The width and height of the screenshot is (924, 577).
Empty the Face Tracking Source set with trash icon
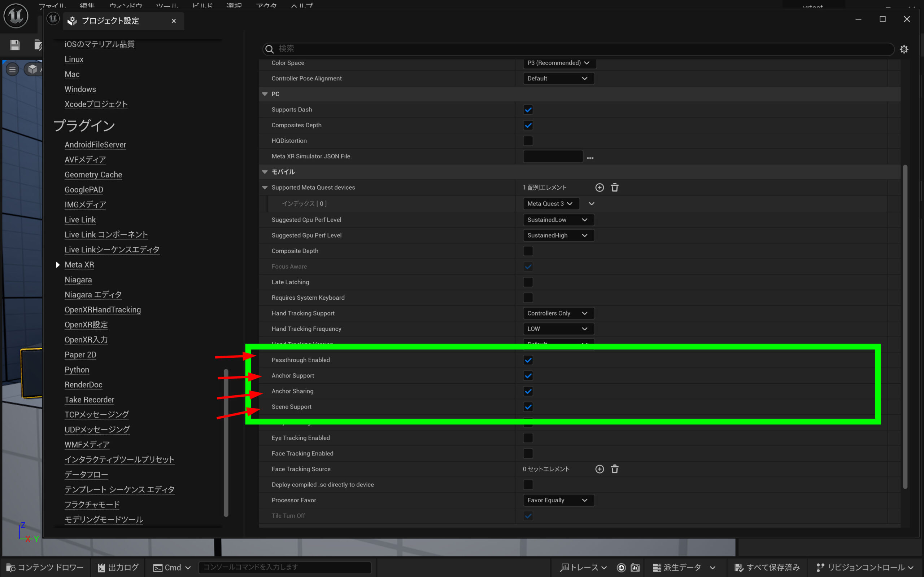pos(614,469)
